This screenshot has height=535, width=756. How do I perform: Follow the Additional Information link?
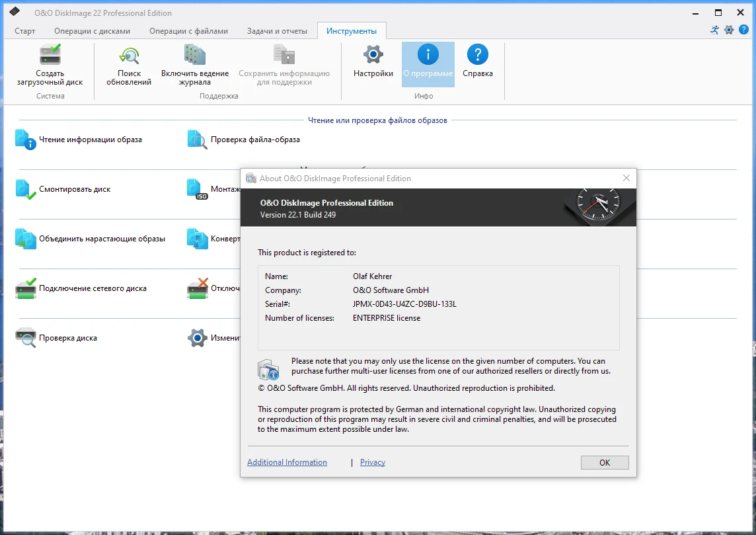point(287,462)
